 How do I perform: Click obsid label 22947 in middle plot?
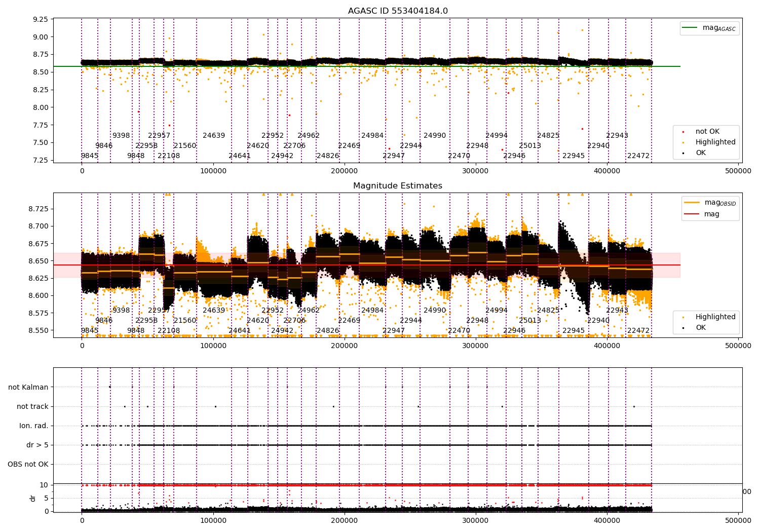coord(394,330)
